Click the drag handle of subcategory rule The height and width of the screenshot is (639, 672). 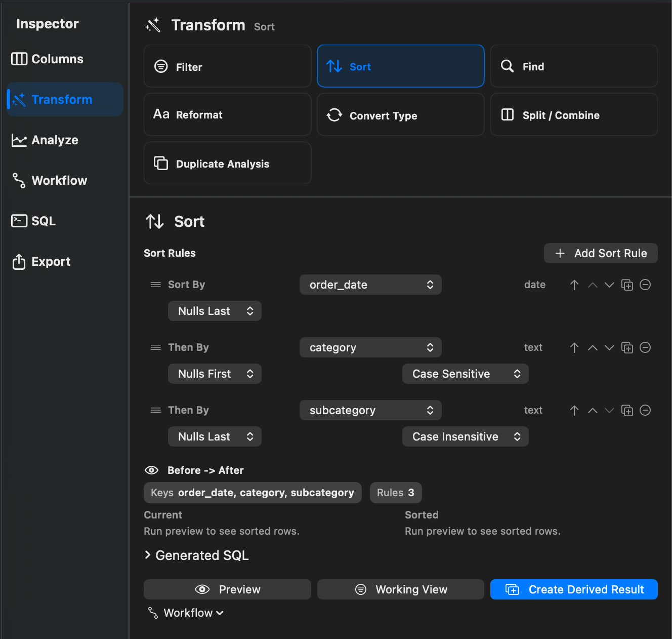coord(156,410)
